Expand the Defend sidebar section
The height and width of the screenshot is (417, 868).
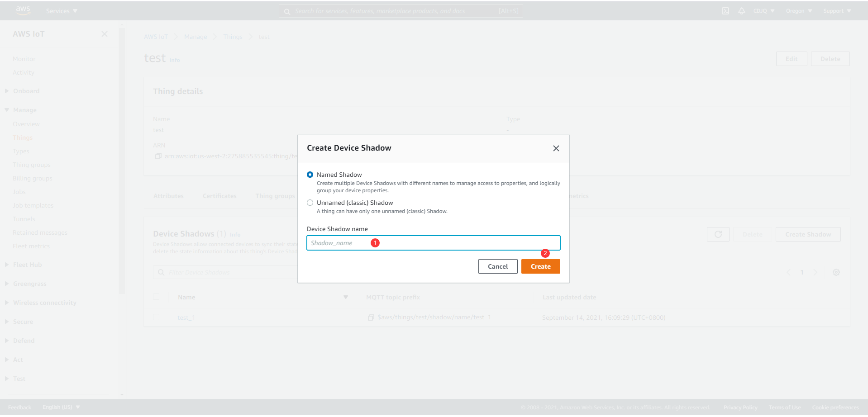(7, 341)
